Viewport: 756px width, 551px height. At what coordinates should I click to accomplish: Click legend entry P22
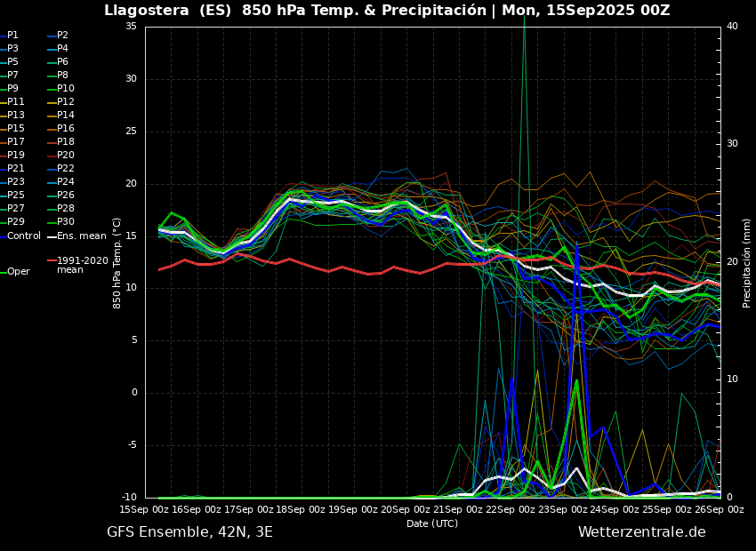click(x=66, y=169)
